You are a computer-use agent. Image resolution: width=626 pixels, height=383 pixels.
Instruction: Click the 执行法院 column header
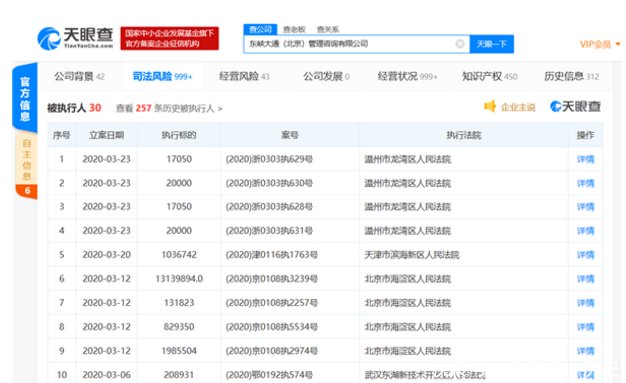coord(464,135)
